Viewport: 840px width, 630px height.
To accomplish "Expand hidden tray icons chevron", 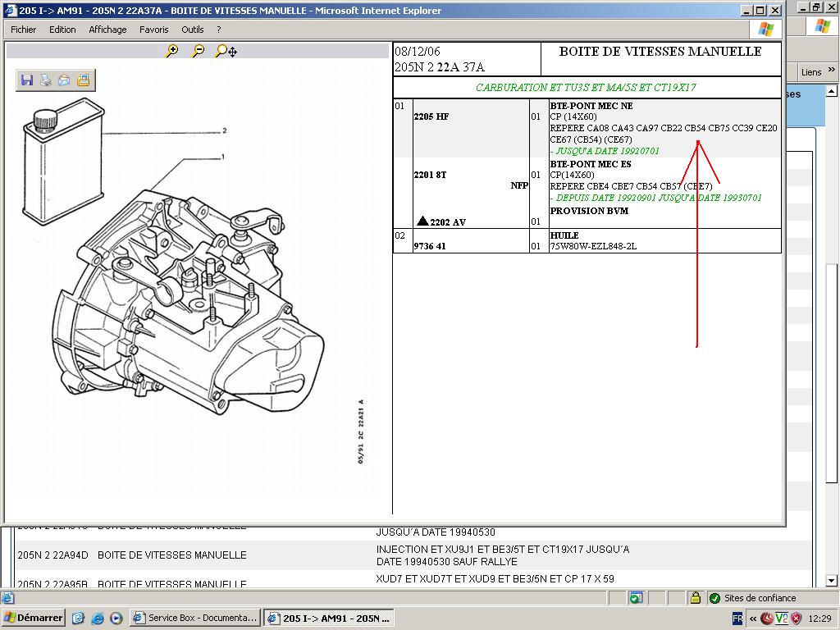I will coord(753,619).
